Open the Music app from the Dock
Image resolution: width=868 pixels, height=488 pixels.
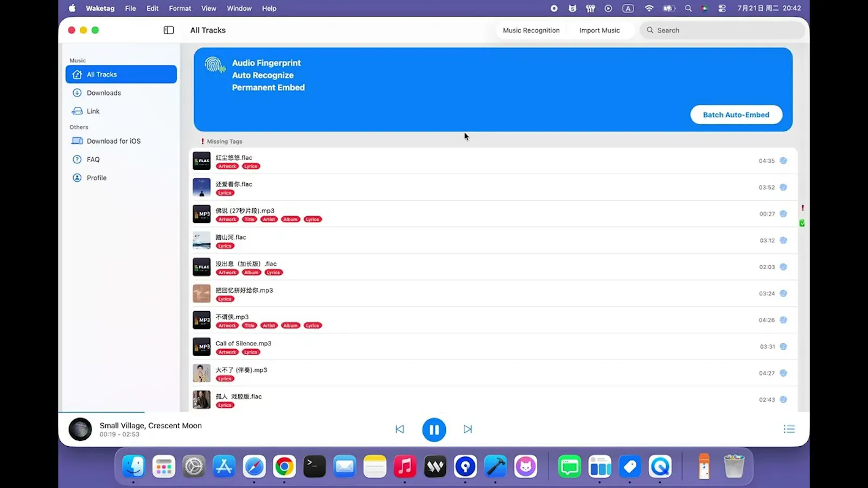pyautogui.click(x=405, y=466)
